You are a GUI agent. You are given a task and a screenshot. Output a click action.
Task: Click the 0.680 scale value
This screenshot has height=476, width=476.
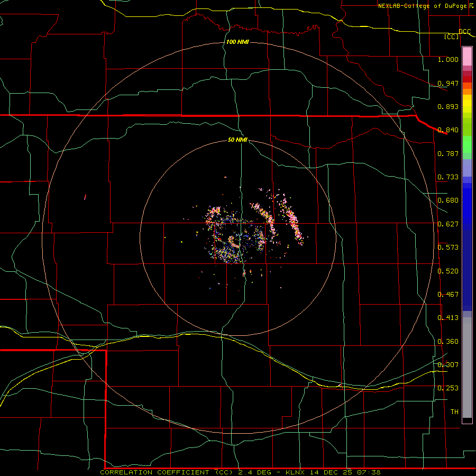(x=448, y=200)
